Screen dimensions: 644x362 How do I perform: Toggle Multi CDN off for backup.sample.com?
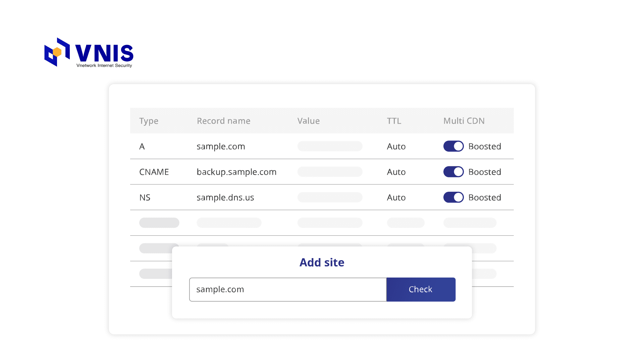pyautogui.click(x=453, y=172)
